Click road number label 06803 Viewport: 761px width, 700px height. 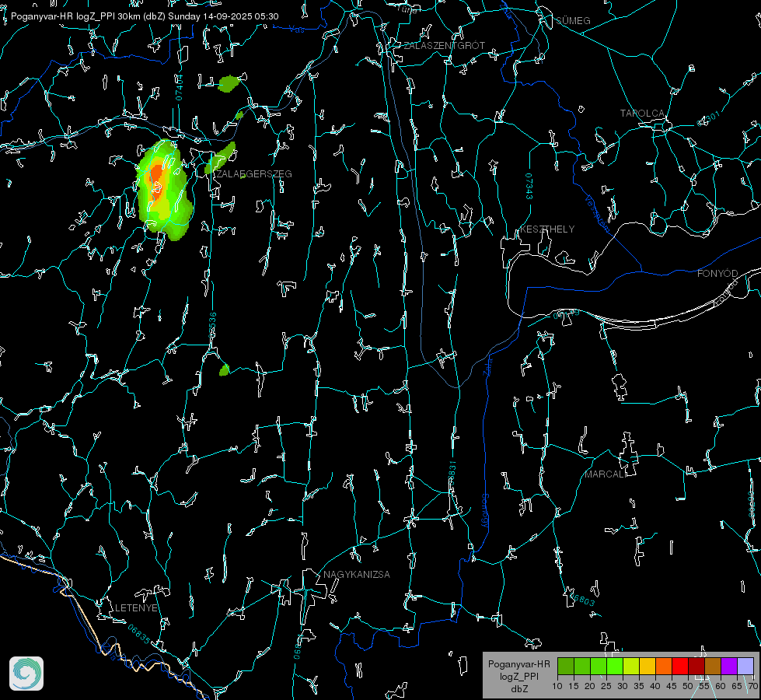[x=581, y=598]
